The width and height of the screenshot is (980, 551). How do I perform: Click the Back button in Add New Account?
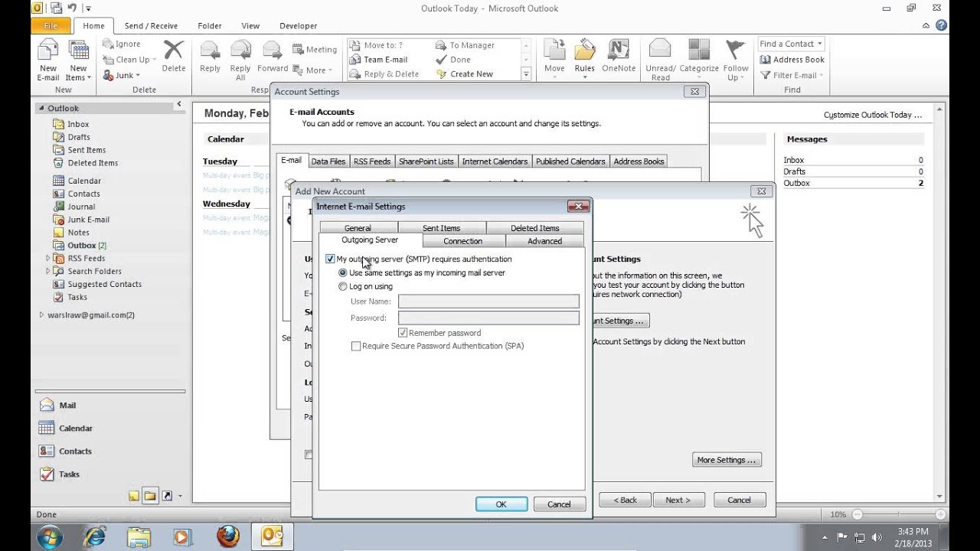tap(626, 500)
